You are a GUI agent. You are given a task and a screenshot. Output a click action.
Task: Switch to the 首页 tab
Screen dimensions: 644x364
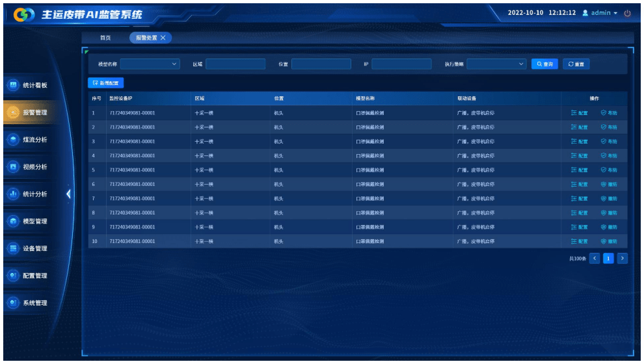(105, 38)
